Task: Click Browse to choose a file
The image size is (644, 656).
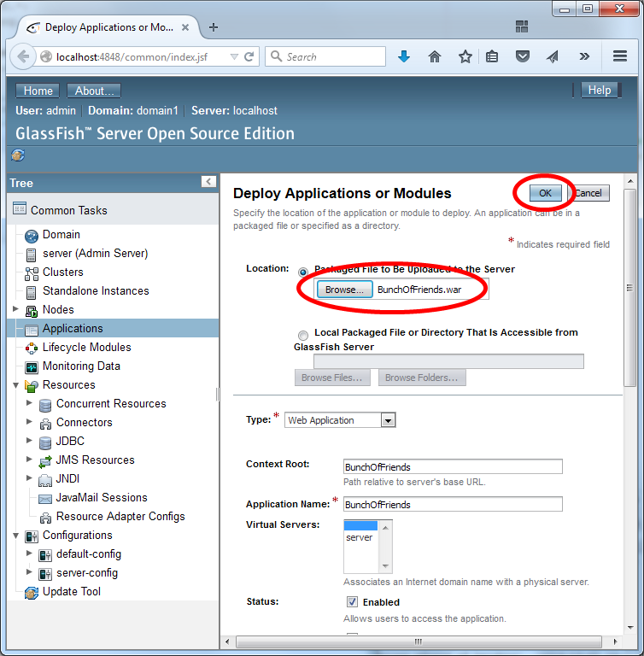Action: pyautogui.click(x=345, y=290)
